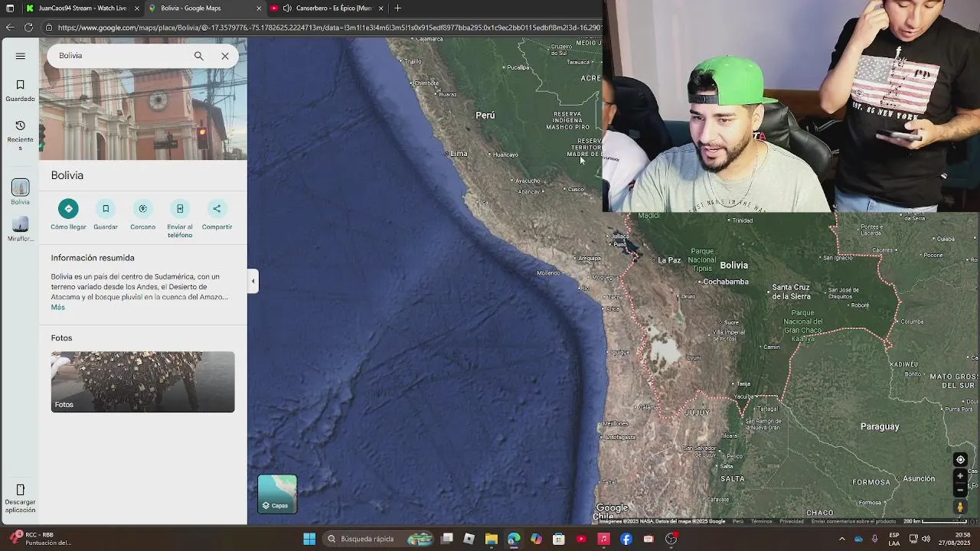Close the Canserbero browser tab
The image size is (980, 551).
tap(381, 8)
